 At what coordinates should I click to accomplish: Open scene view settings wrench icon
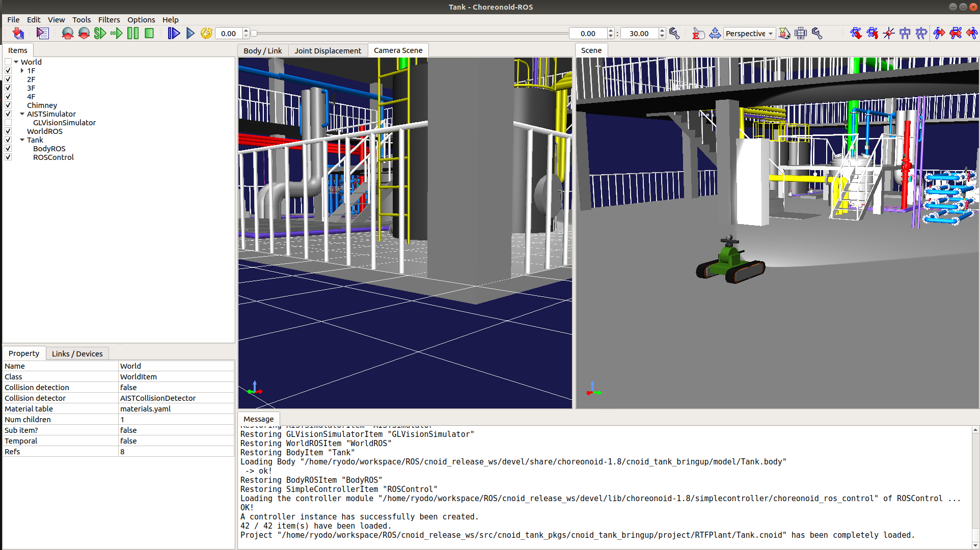(x=817, y=34)
